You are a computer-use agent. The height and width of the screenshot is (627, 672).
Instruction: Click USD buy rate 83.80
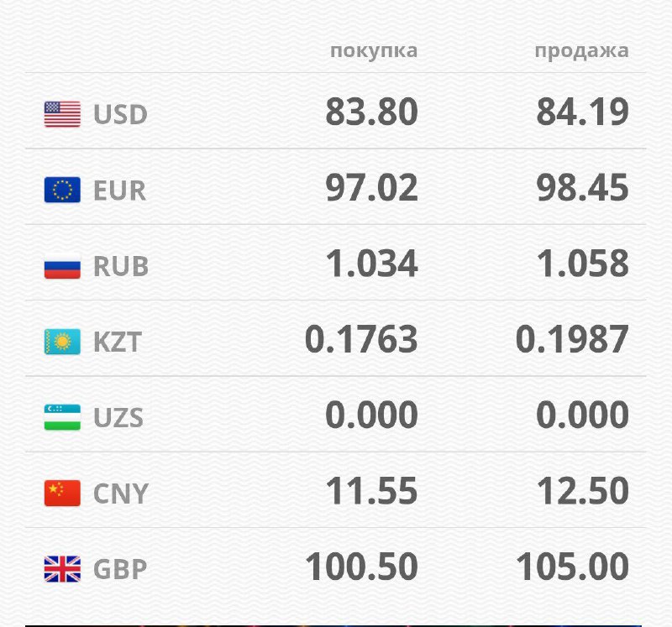point(371,112)
